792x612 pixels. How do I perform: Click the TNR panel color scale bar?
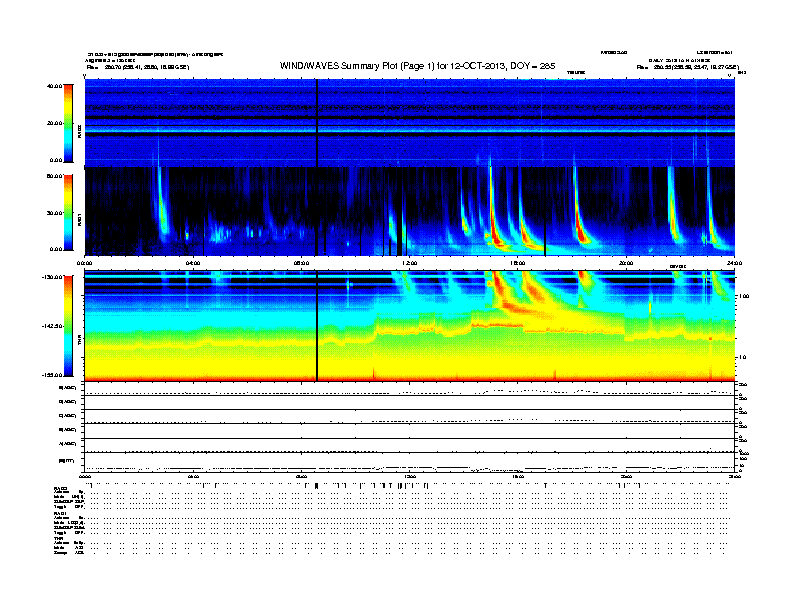click(68, 326)
